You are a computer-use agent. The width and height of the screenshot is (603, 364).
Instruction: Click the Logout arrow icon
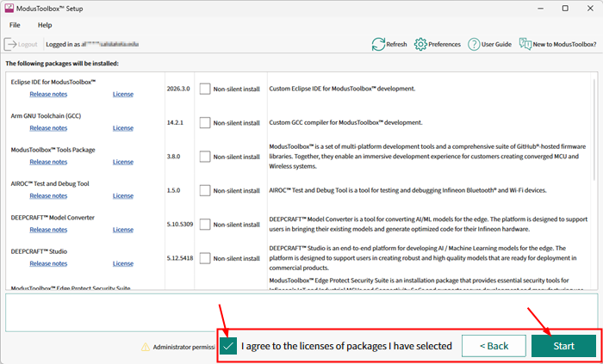[10, 44]
